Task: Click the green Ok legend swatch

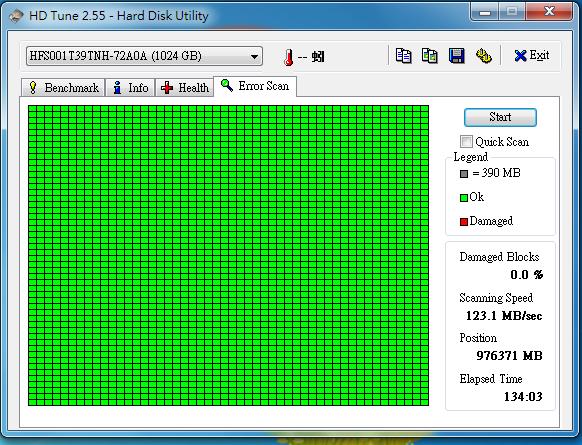Action: tap(464, 198)
